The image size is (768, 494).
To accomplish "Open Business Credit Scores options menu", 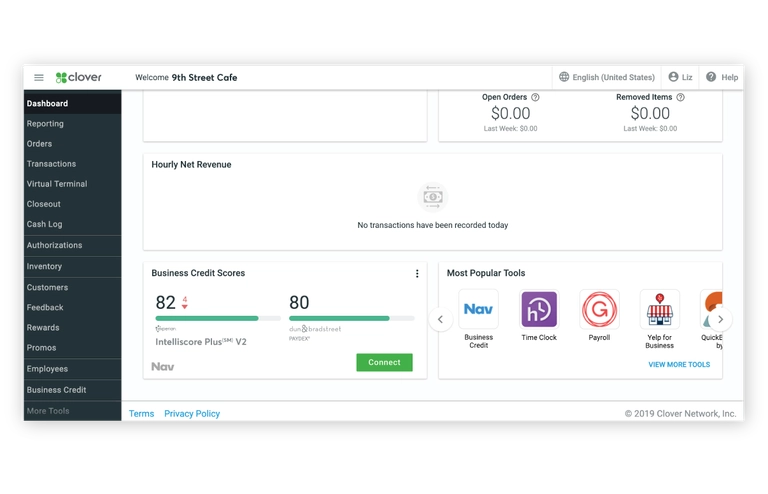I will click(x=417, y=274).
